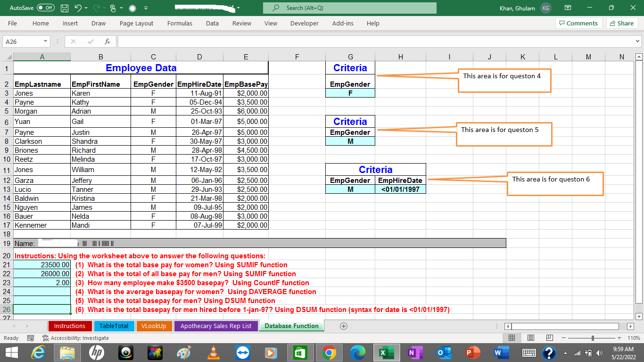Switch to Page Layout view icon in status bar
The height and width of the screenshot is (362, 644).
(530, 337)
